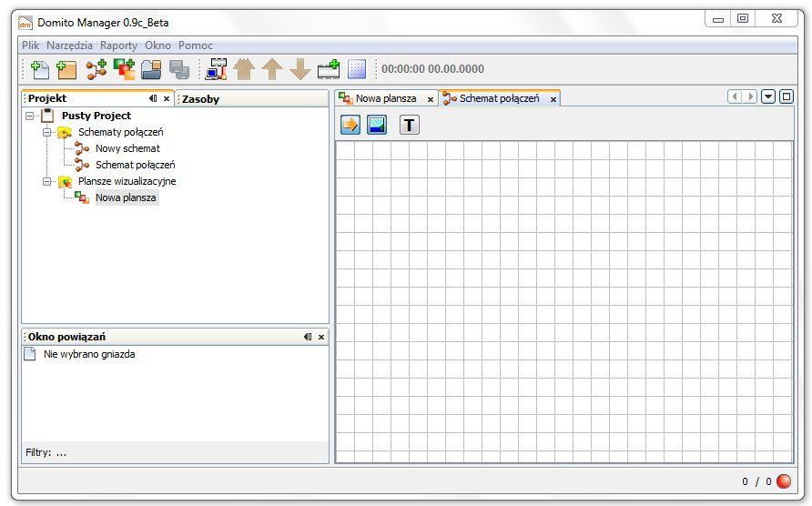Select the Pusty Project tree item
The height and width of the screenshot is (506, 812).
[x=96, y=116]
